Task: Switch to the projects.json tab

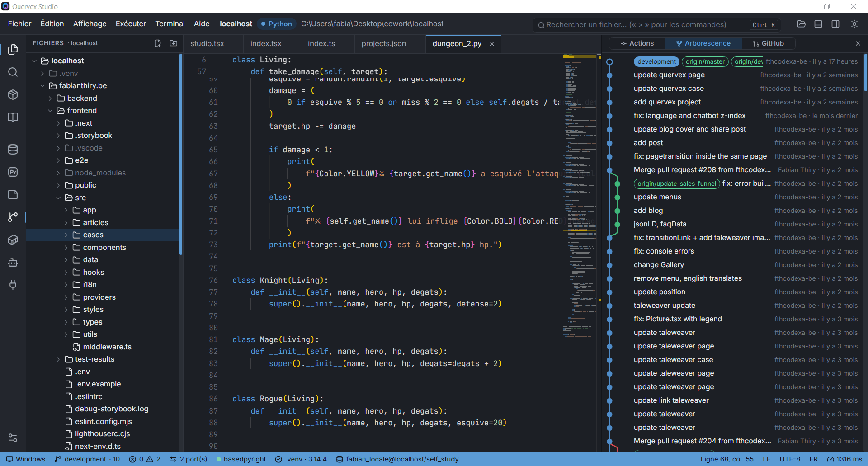Action: (383, 44)
